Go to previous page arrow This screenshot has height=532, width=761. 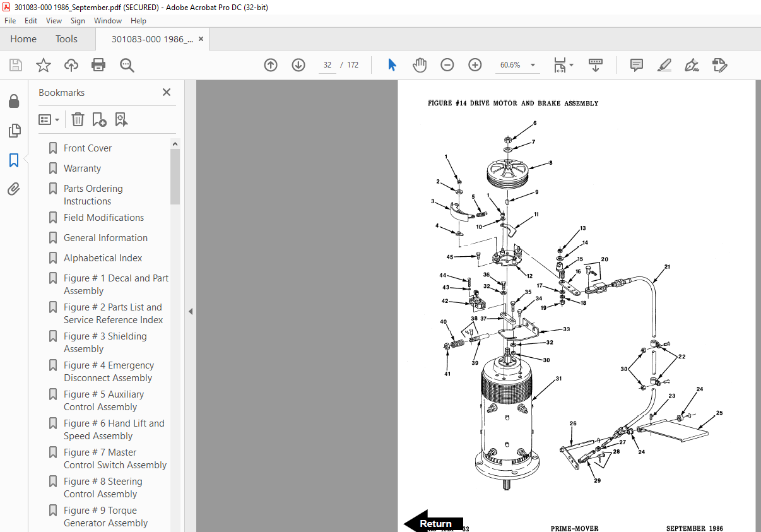271,65
